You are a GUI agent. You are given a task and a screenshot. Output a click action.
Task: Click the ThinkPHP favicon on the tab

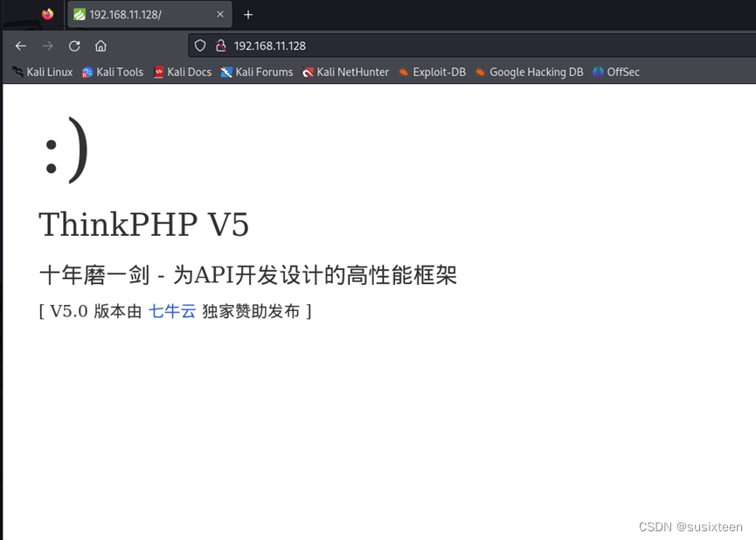[80, 14]
